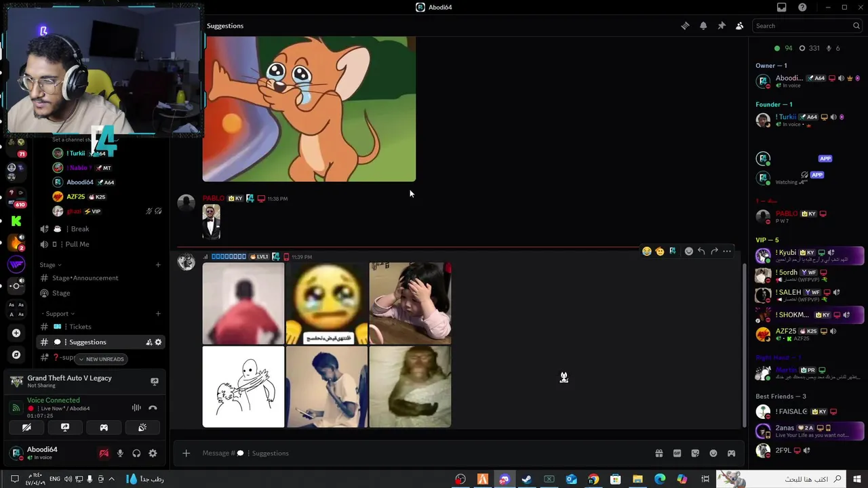Collapse the Stage category

click(x=51, y=265)
